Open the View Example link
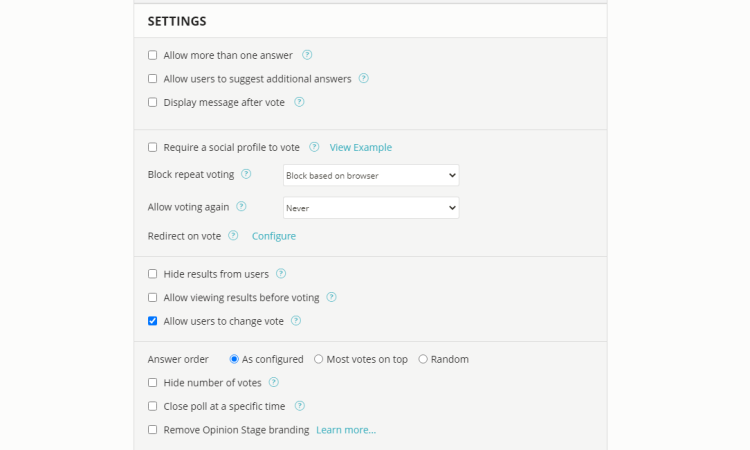The image size is (750, 450). pos(360,147)
